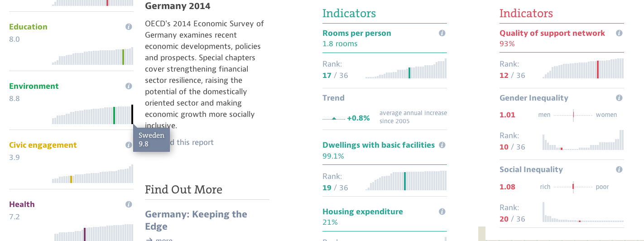644x241 pixels.
Task: Click the Housing expenditure info icon
Action: point(442,212)
